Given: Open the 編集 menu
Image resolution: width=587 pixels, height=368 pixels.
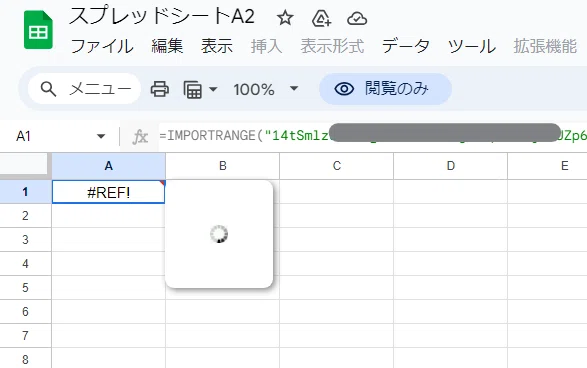Looking at the screenshot, I should coord(167,46).
